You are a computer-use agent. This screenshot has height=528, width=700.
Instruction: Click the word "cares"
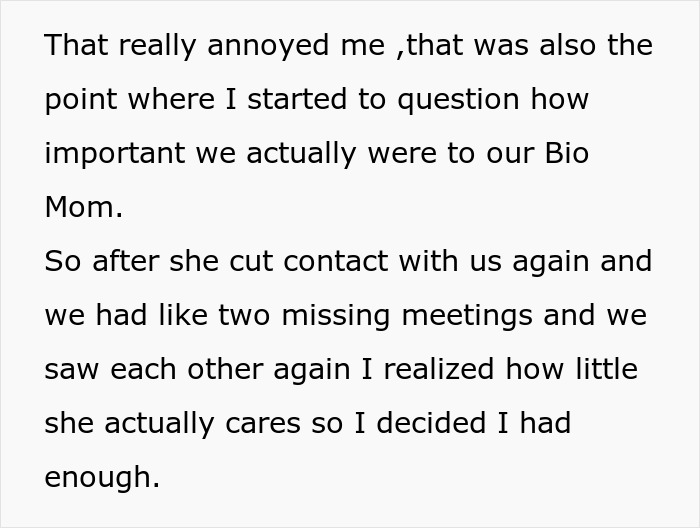coord(262,424)
